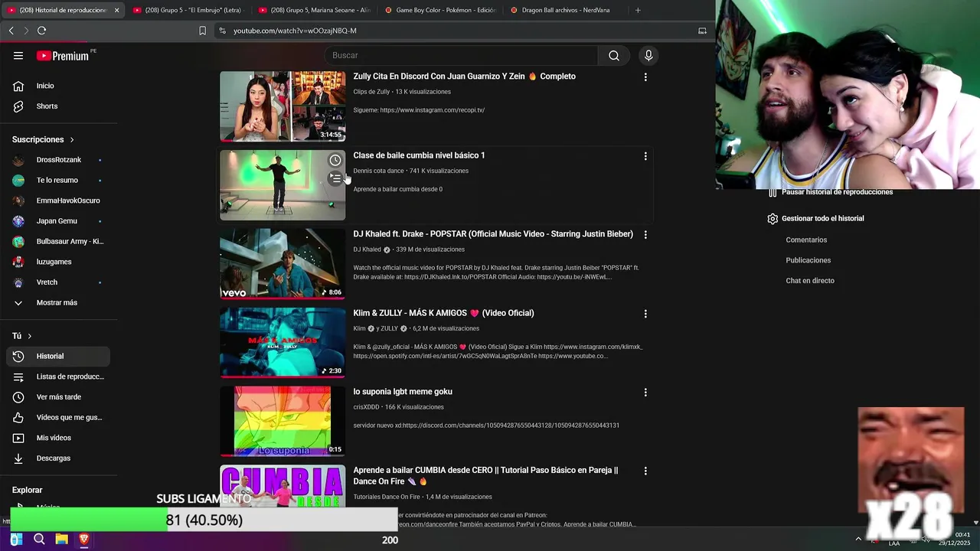980x551 pixels.
Task: Switch to El Embrujo (Letra) tab
Action: (x=188, y=10)
